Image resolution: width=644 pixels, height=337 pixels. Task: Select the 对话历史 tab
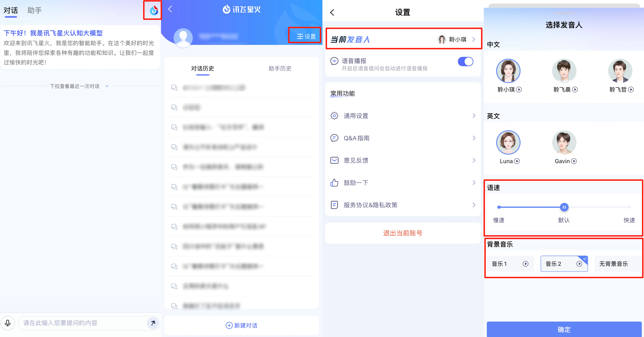[203, 69]
